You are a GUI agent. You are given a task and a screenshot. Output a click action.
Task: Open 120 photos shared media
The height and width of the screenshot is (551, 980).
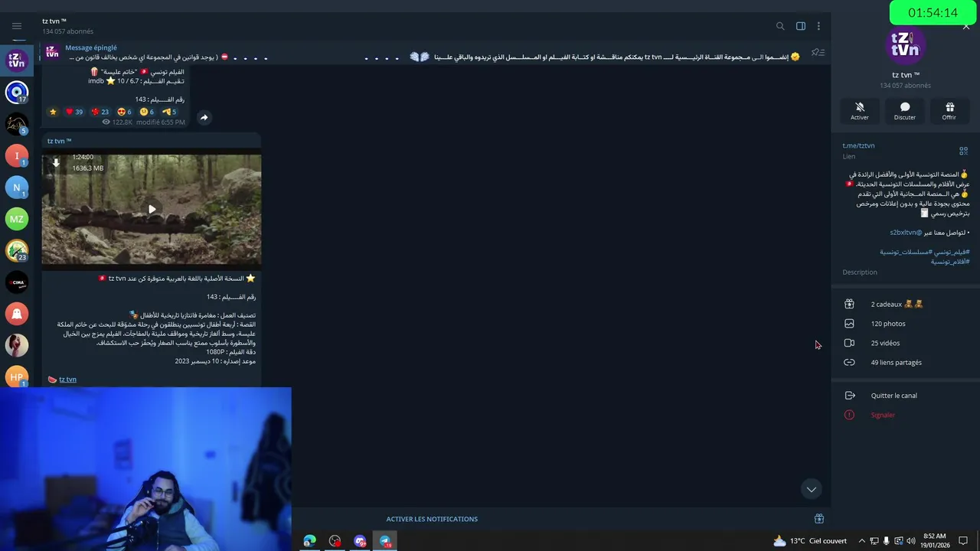tap(906, 324)
